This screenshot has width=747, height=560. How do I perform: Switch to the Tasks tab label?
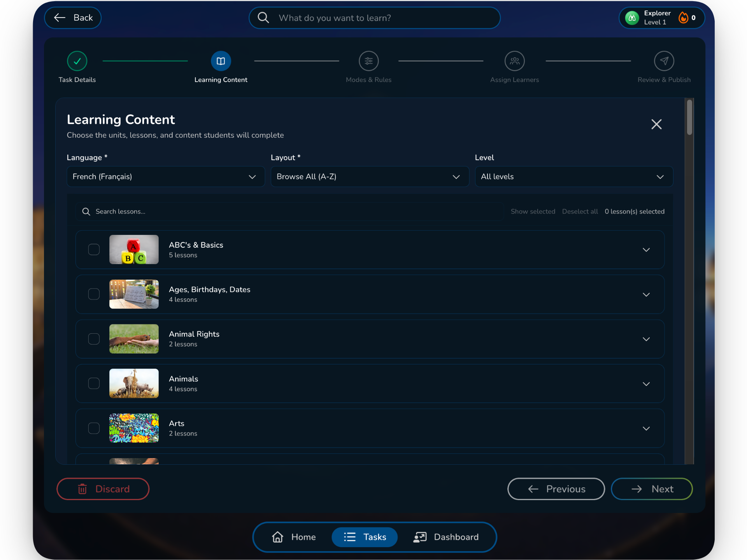click(375, 537)
